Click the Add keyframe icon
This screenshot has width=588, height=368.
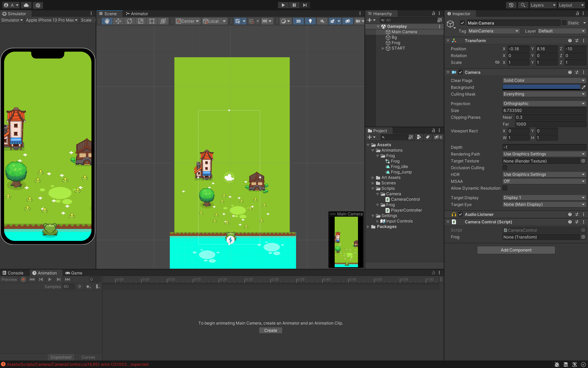coord(88,287)
